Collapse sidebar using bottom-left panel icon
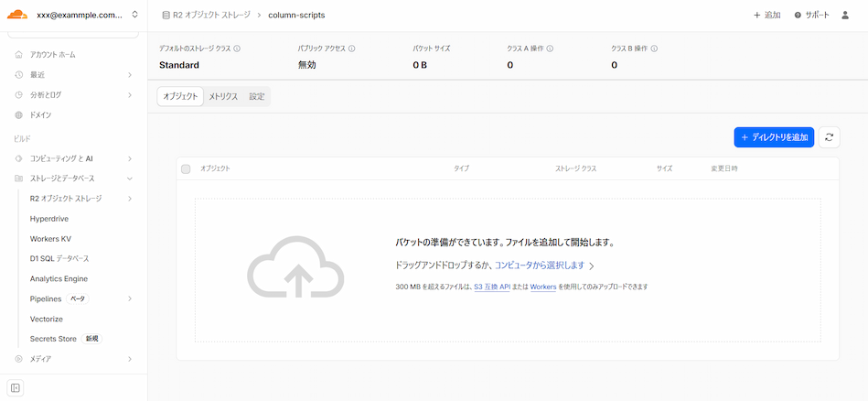Image resolution: width=868 pixels, height=401 pixels. pyautogui.click(x=16, y=387)
